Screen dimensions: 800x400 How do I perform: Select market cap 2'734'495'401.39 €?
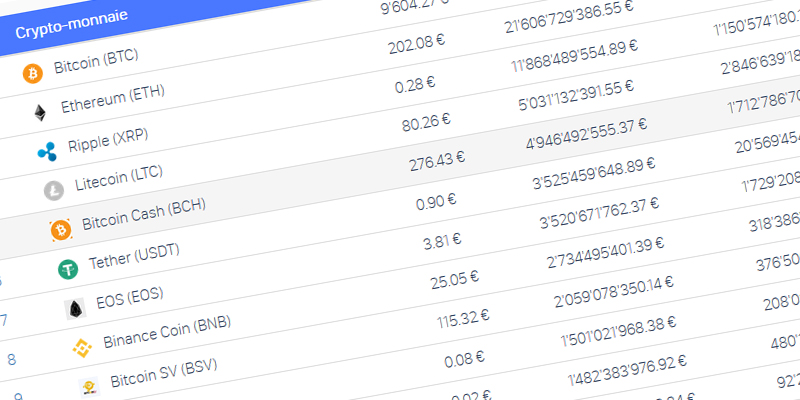pos(605,253)
